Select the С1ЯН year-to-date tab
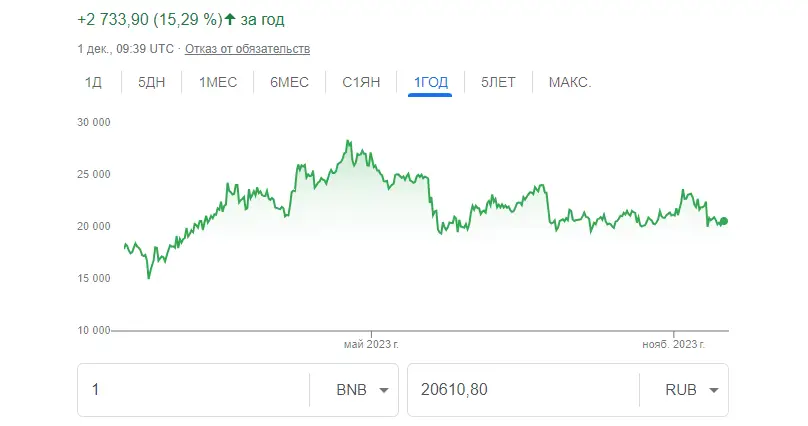808x426 pixels. point(361,82)
